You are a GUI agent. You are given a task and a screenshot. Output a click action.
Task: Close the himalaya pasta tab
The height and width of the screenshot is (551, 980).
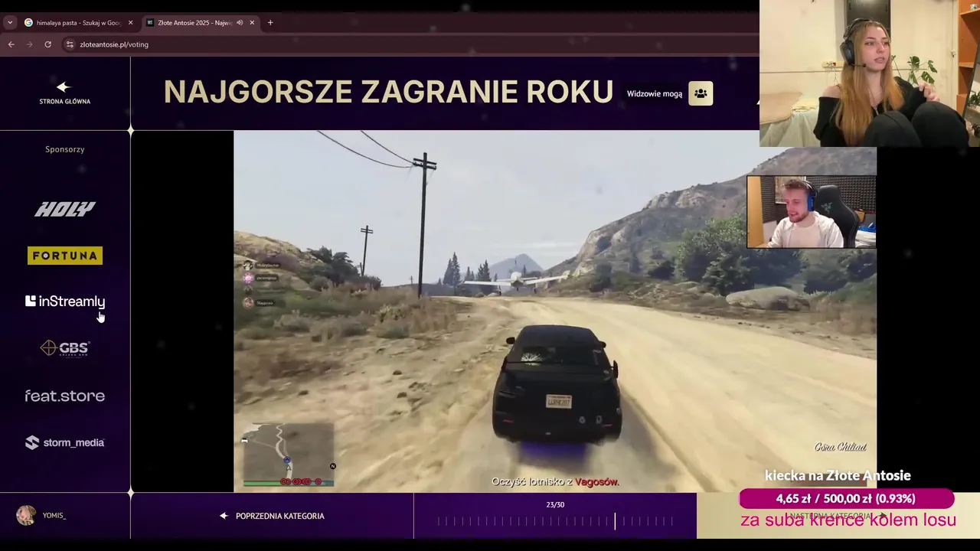(130, 23)
